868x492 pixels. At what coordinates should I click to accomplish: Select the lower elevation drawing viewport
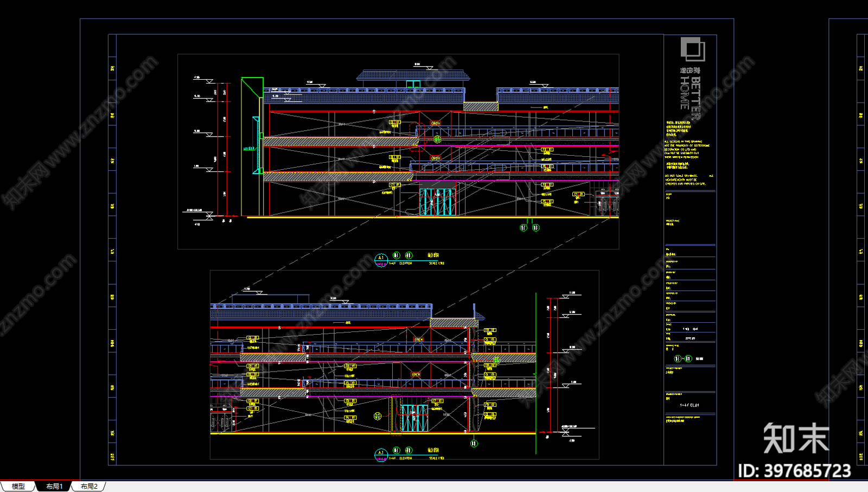tap(405, 365)
